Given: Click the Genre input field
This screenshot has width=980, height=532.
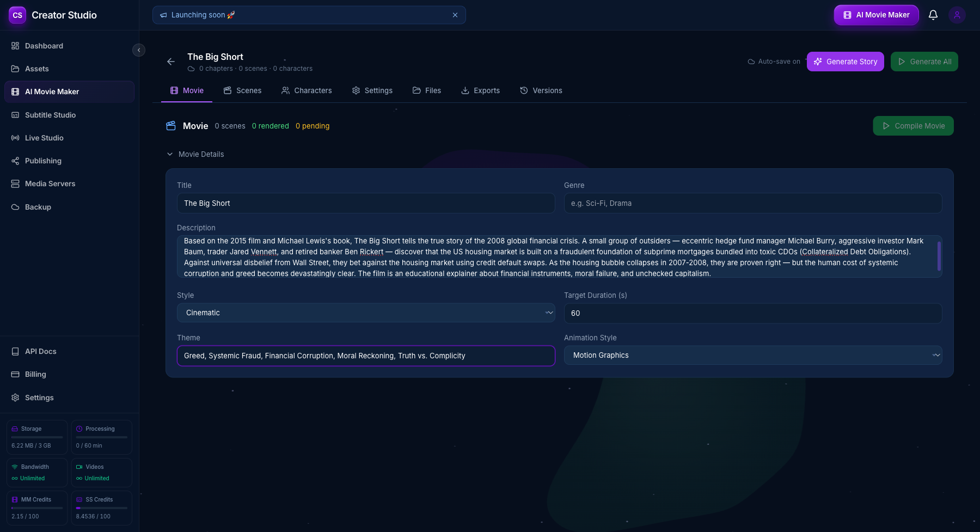Looking at the screenshot, I should [x=753, y=203].
